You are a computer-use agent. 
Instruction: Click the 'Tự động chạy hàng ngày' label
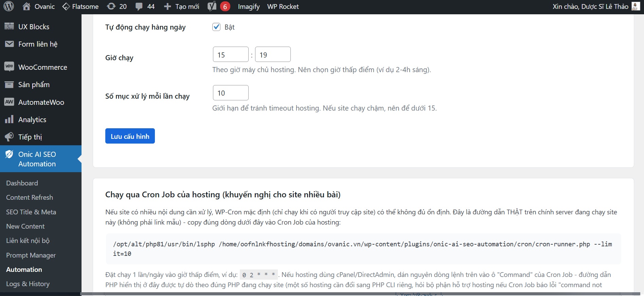[x=145, y=27]
